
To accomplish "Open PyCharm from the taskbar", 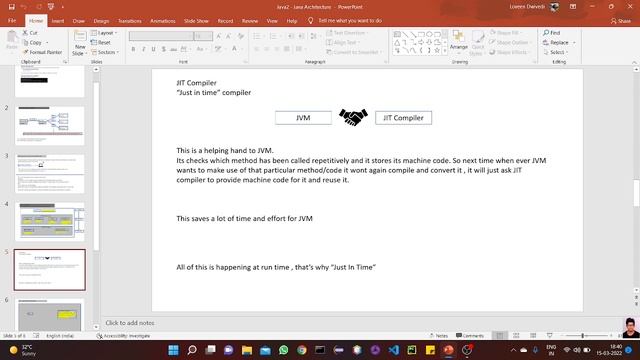I will pos(412,350).
